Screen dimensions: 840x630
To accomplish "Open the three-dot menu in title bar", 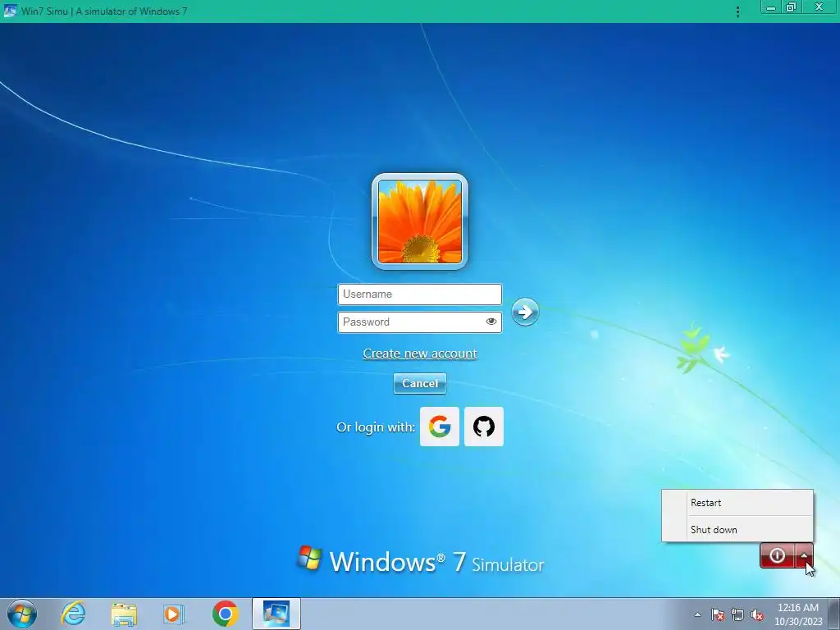I will pos(737,11).
